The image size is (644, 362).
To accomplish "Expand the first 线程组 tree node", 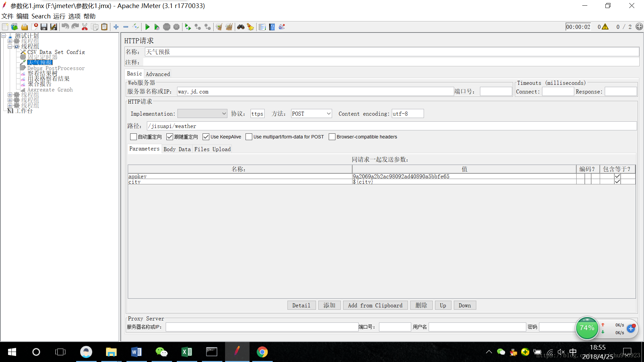I will coord(10,41).
